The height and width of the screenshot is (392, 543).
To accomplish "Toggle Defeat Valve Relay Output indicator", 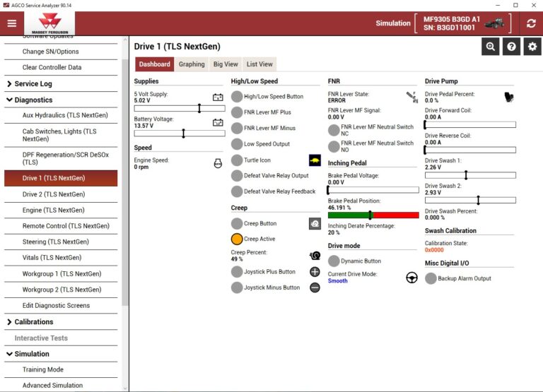I will tap(237, 176).
